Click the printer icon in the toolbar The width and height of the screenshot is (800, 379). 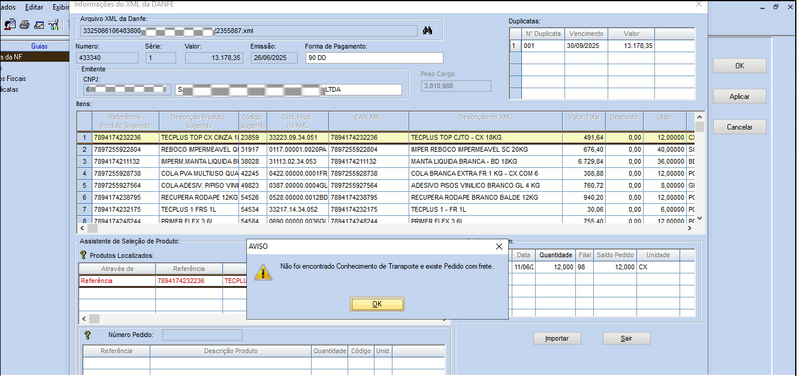(x=24, y=24)
